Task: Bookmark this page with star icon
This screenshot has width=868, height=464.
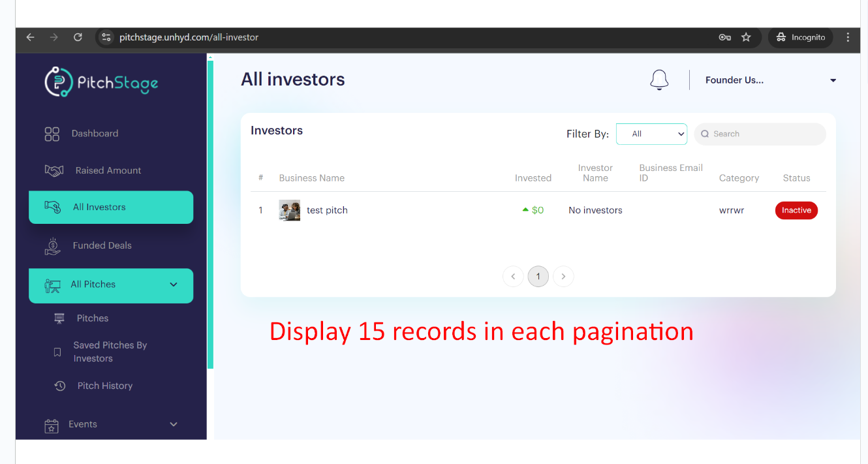Action: click(746, 37)
